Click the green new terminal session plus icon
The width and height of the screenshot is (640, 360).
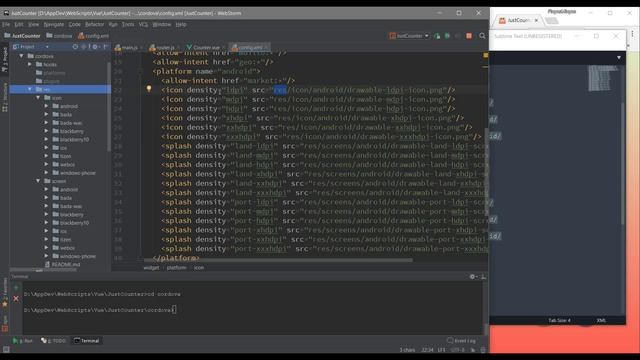pyautogui.click(x=16, y=288)
